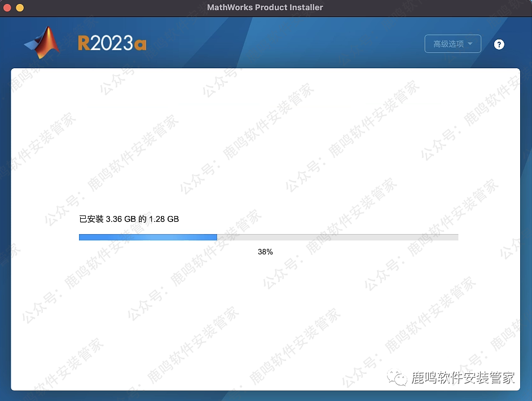The image size is (532, 401).
Task: Click the small arrow beside 高级选项
Action: [470, 44]
